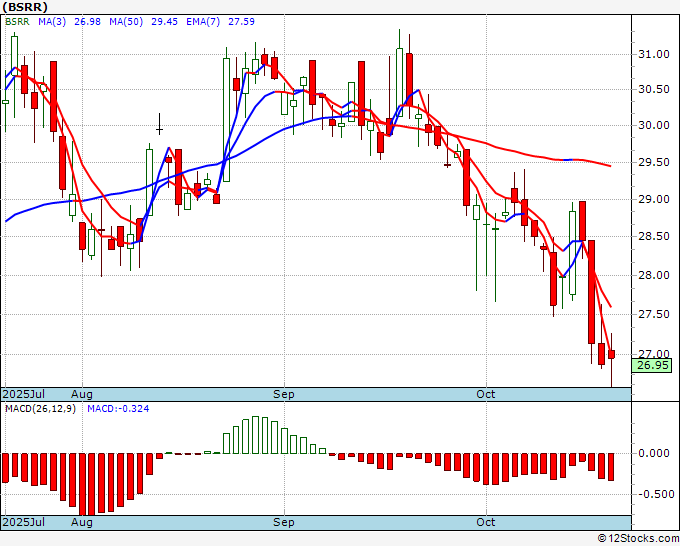Click the Sep label on MACD axis
The height and width of the screenshot is (546, 680).
(x=284, y=522)
